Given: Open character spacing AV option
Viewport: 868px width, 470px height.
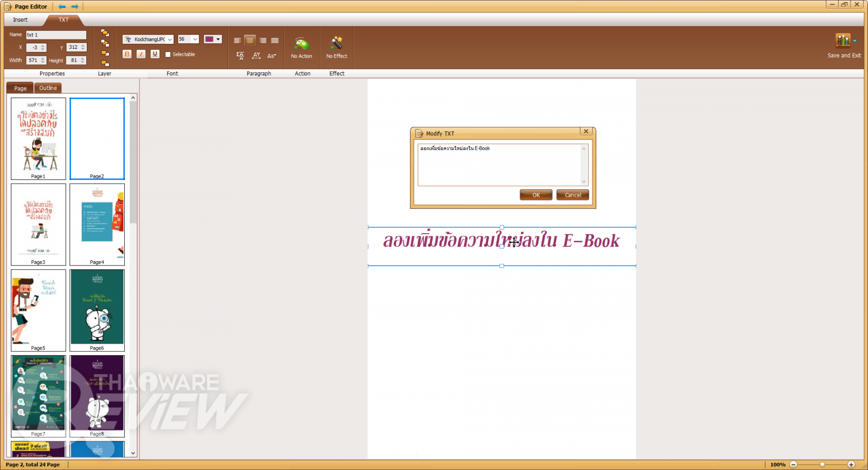Looking at the screenshot, I should point(257,55).
